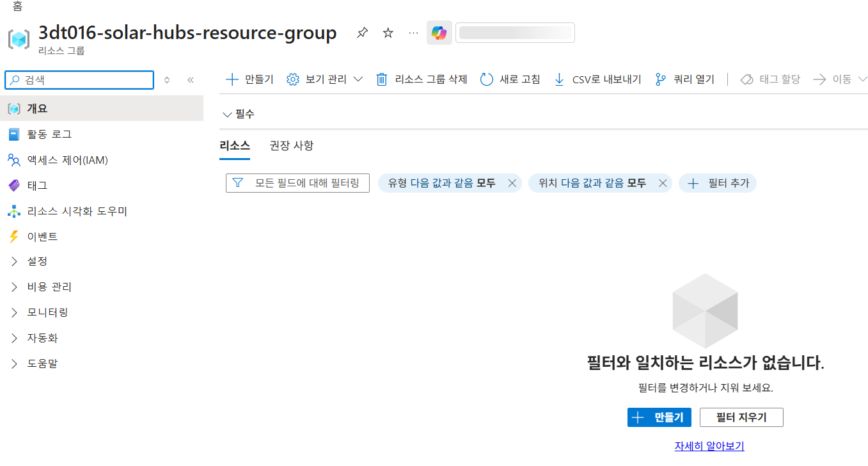Click 태그 할당 label in toolbar
The height and width of the screenshot is (466, 868).
click(780, 79)
